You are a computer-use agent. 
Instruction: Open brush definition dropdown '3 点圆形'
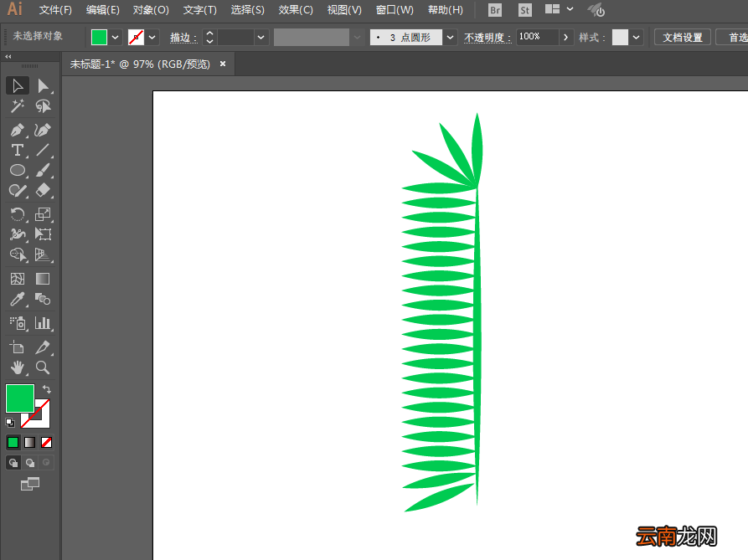[x=450, y=37]
